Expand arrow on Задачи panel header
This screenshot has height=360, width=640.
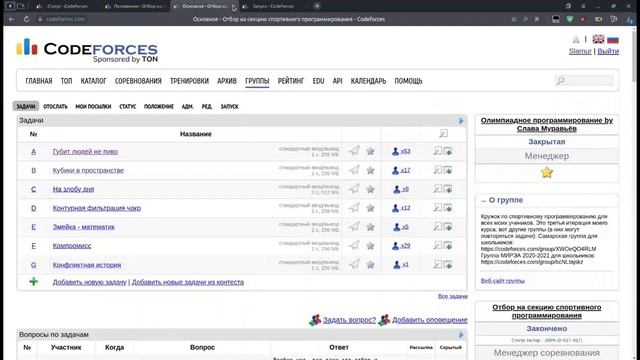(x=461, y=120)
